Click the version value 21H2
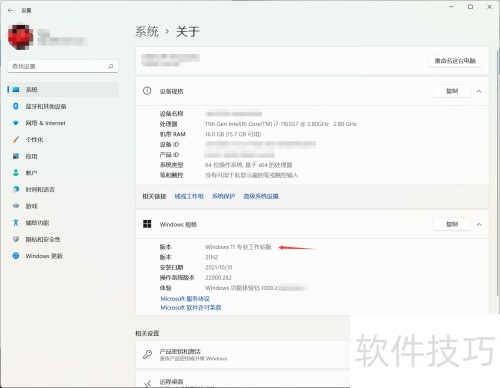 tap(212, 257)
